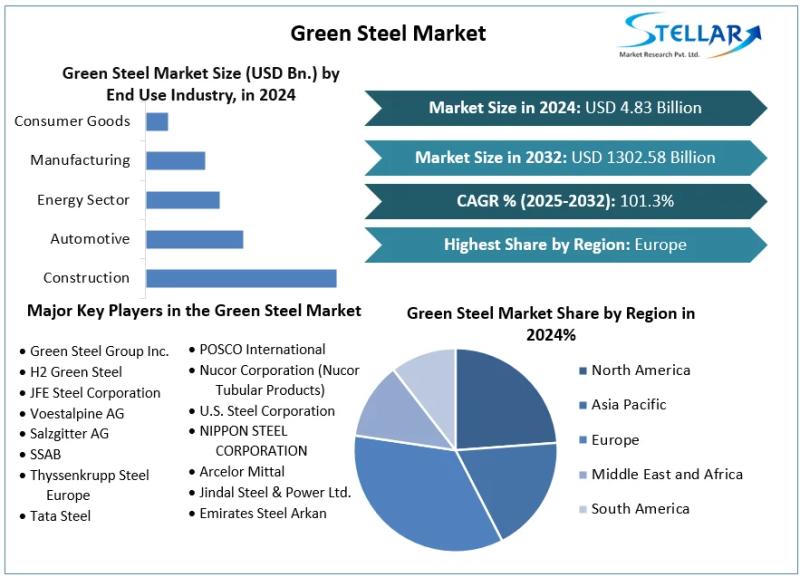Select the Manufacturing bar

tap(175, 160)
